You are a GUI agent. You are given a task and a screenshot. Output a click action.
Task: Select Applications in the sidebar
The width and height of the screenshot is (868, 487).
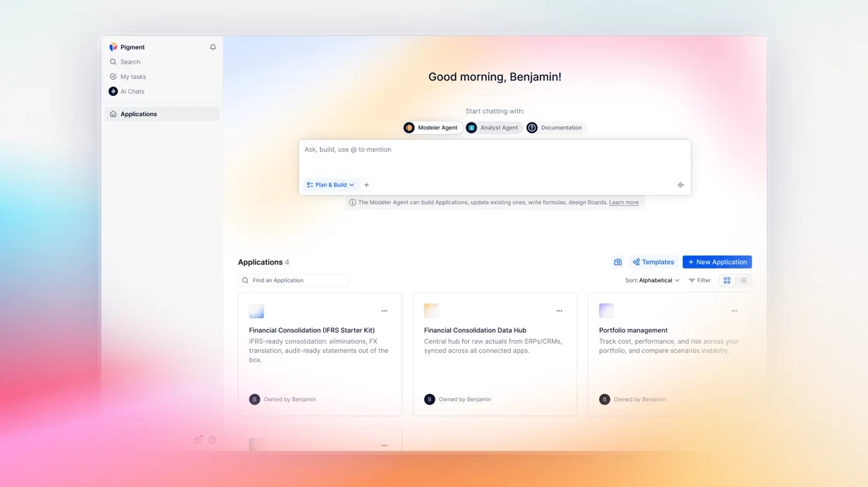[162, 114]
